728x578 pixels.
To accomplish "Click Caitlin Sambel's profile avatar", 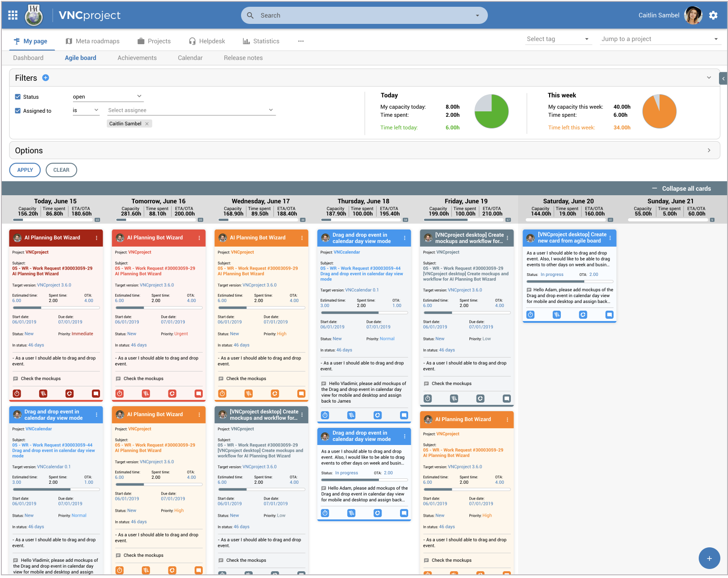I will [x=693, y=15].
